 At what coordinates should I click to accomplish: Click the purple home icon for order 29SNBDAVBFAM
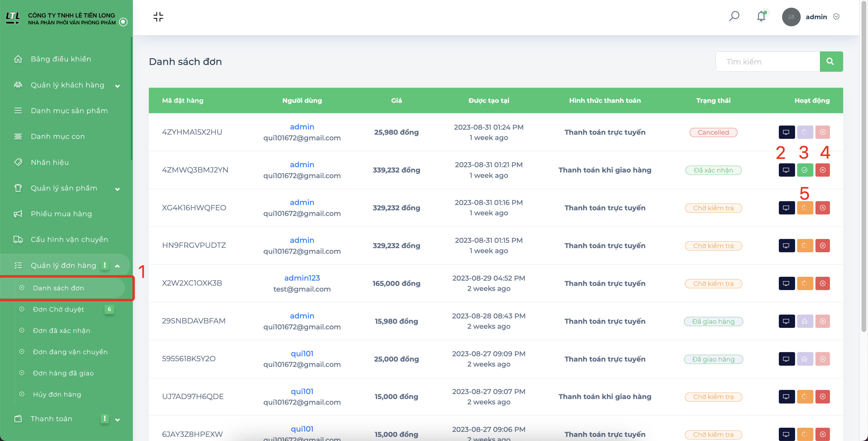click(x=805, y=321)
